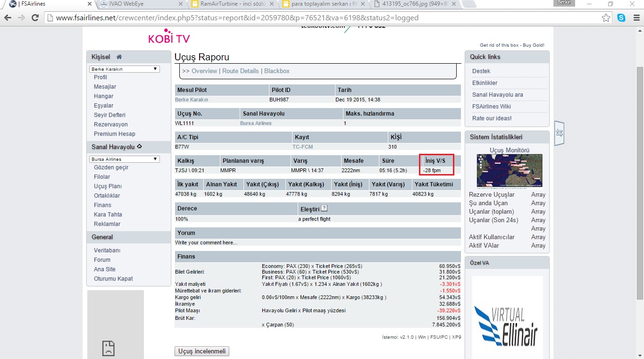Switch to the IVAO WebEye tab

pos(140,4)
